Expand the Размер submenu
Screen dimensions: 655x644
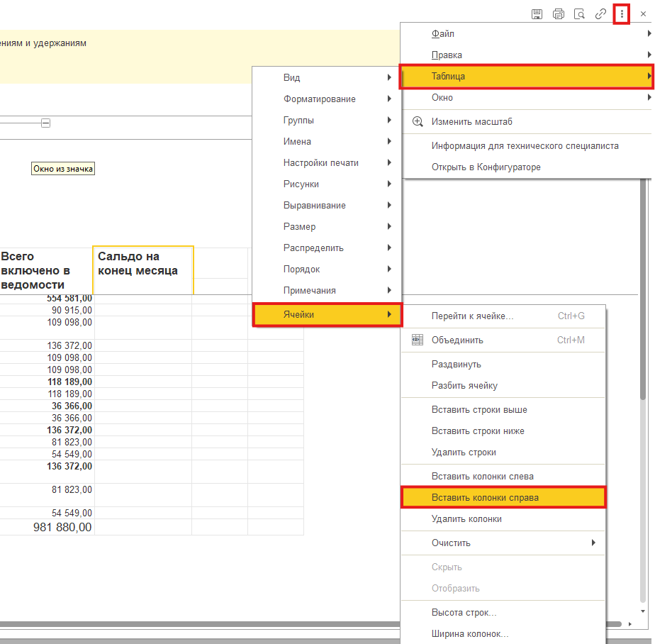coord(327,226)
